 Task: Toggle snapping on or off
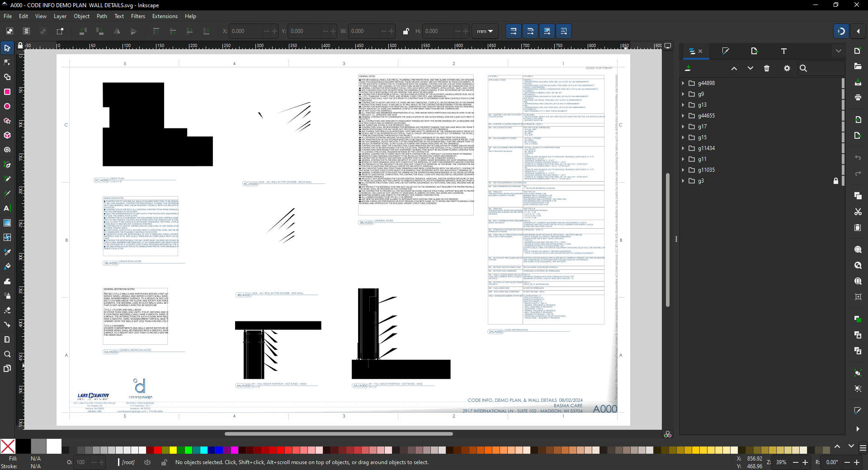click(x=841, y=31)
